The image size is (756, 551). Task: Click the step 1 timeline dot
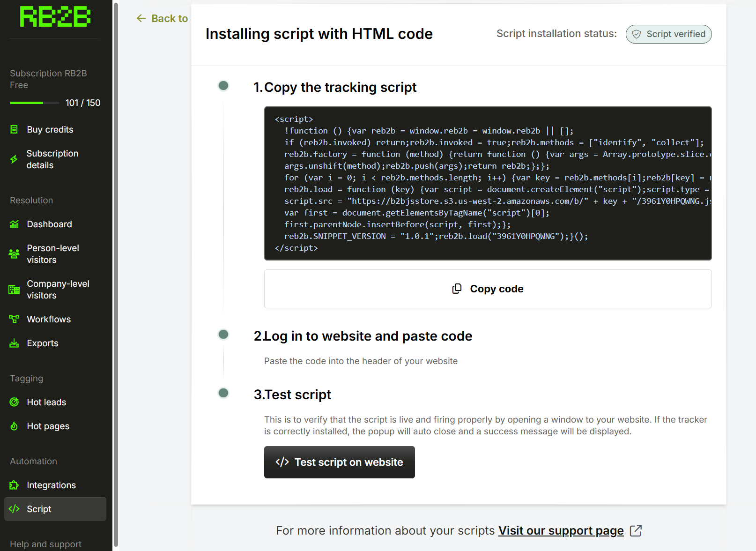pos(223,85)
